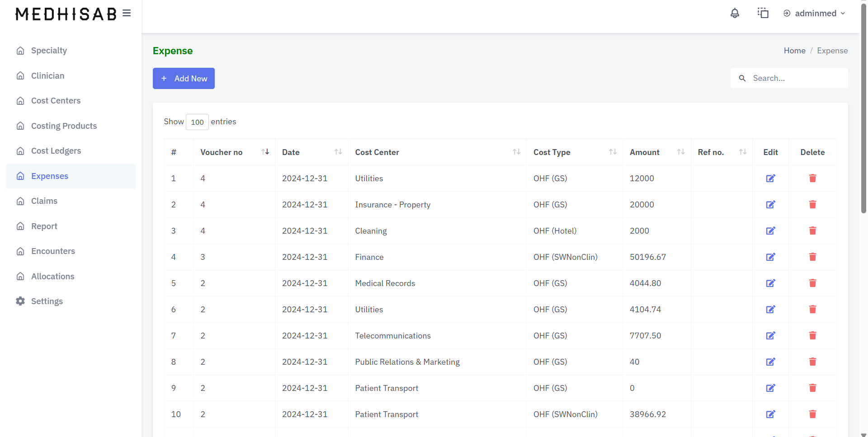
Task: Sort table by Voucher no column
Action: point(265,152)
